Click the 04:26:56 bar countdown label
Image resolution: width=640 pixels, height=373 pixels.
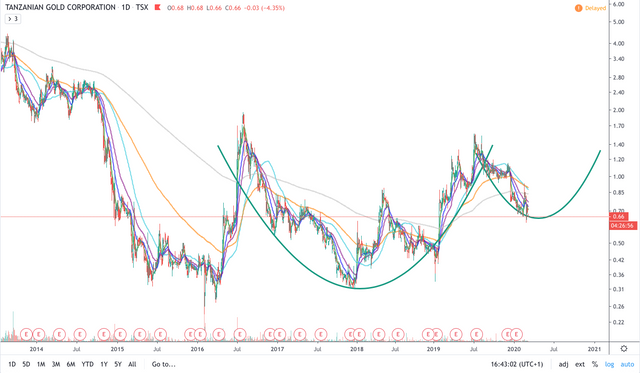[622, 225]
